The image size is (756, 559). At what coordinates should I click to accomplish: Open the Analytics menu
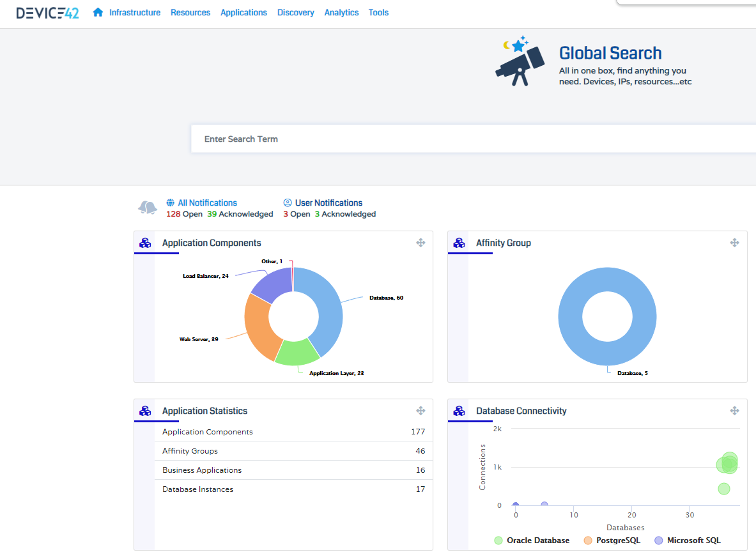pyautogui.click(x=341, y=12)
